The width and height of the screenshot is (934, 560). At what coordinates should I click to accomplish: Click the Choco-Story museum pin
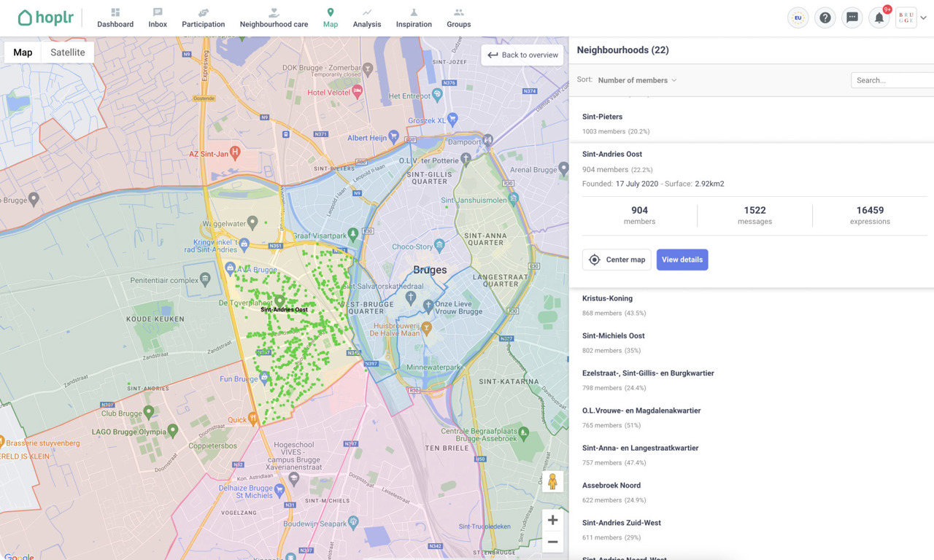pos(439,245)
